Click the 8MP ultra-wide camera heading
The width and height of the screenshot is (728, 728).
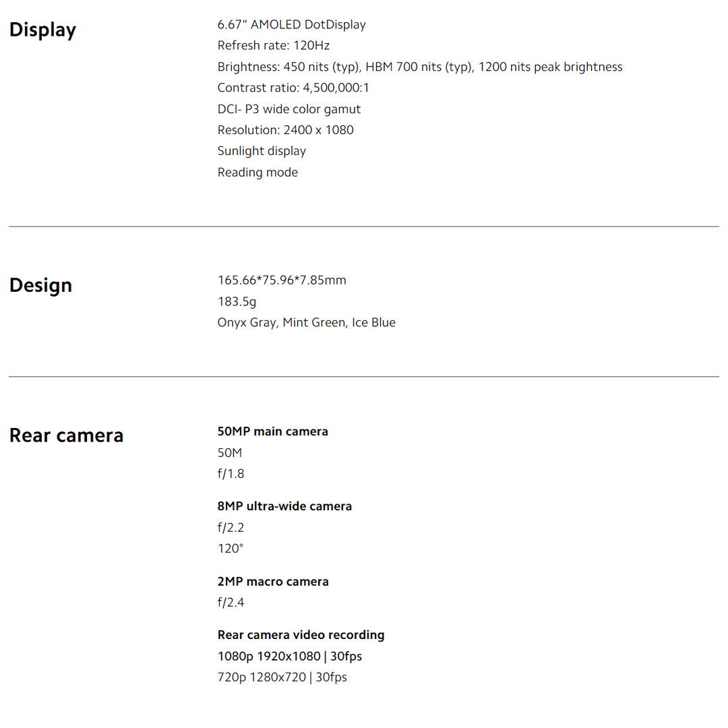tap(284, 506)
